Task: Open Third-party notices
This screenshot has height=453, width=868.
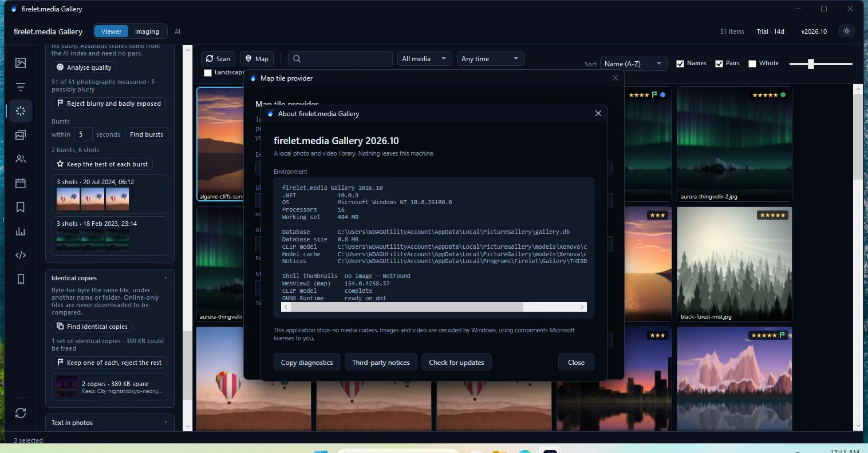Action: point(381,363)
